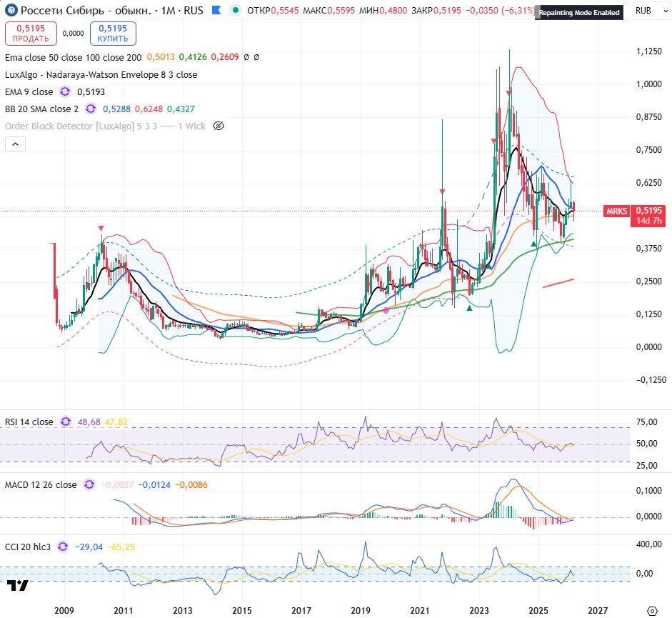Open chart settings gear in bottom-right corner
This screenshot has height=618, width=672.
coord(651,609)
